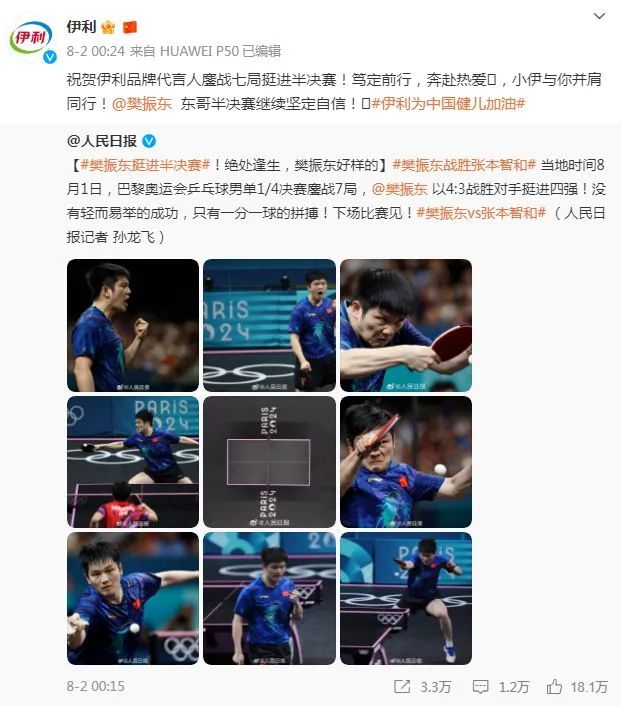Viewport: 621px width, 706px height.
Task: Click the comment icon 1.2万
Action: pos(480,687)
